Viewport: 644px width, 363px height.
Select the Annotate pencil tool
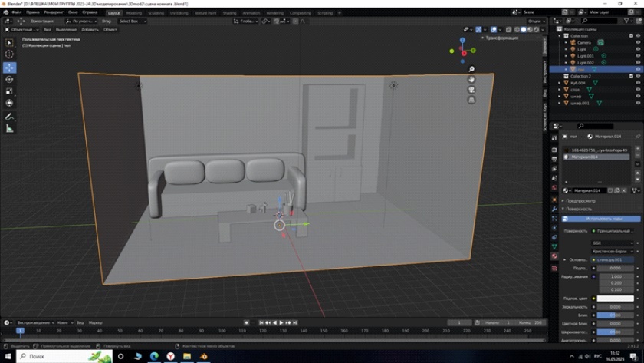point(9,117)
